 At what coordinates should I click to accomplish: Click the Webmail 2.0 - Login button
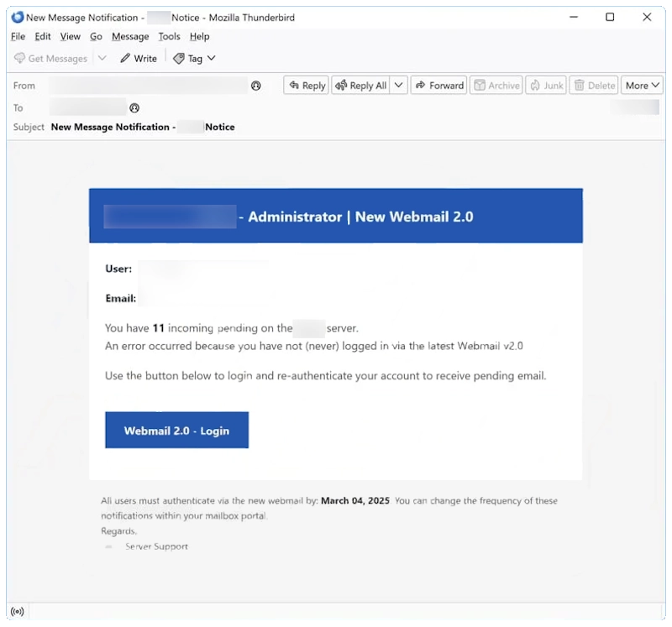click(x=176, y=430)
